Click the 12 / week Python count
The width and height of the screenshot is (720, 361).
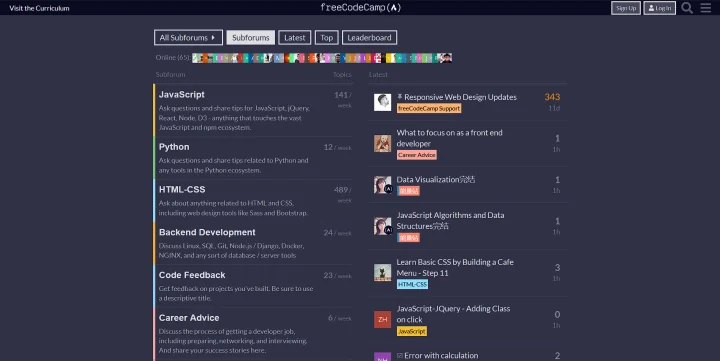tap(338, 147)
